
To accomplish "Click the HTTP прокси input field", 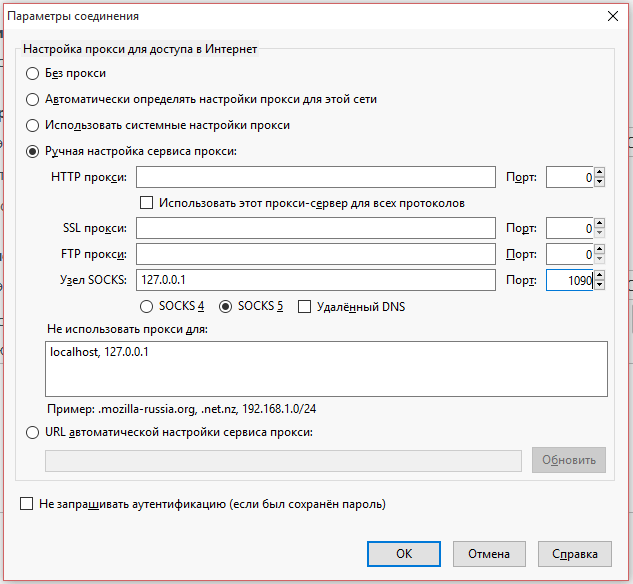I will point(316,177).
